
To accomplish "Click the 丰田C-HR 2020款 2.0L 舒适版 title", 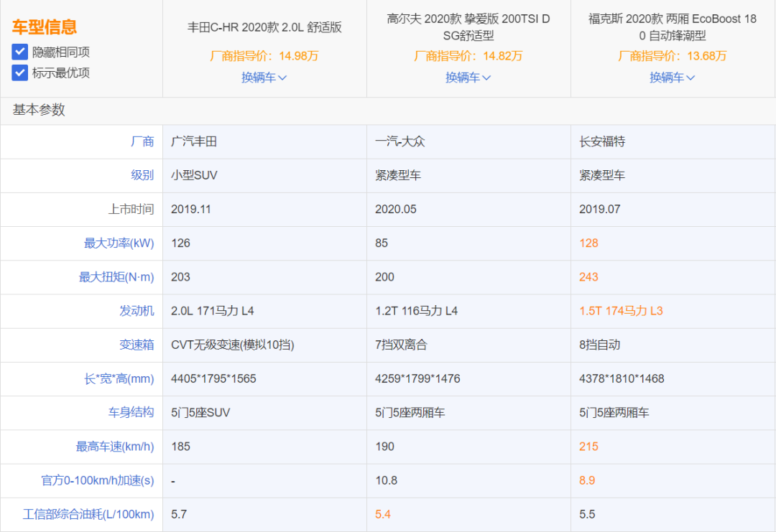I will 264,27.
